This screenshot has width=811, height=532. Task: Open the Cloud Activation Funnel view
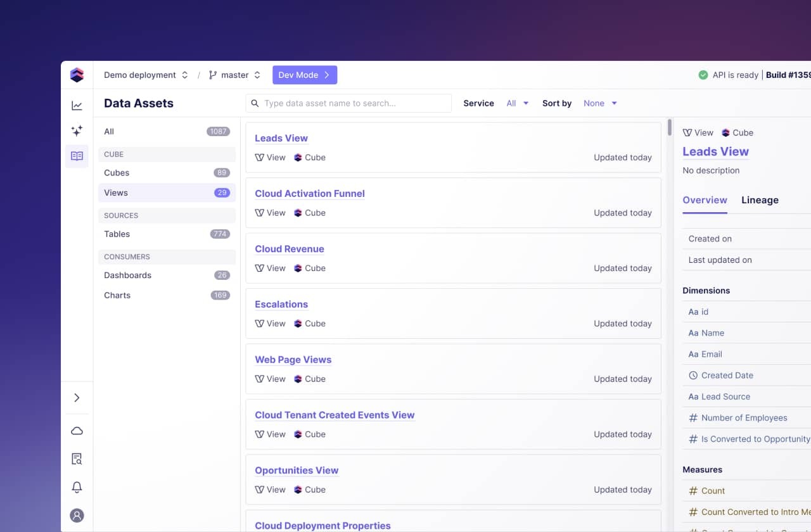[x=309, y=193]
